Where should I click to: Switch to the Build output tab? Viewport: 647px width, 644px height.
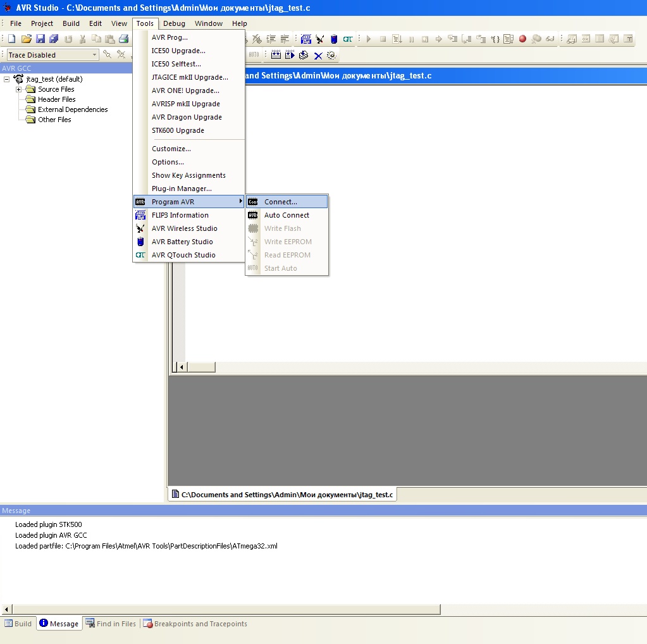[x=18, y=624]
